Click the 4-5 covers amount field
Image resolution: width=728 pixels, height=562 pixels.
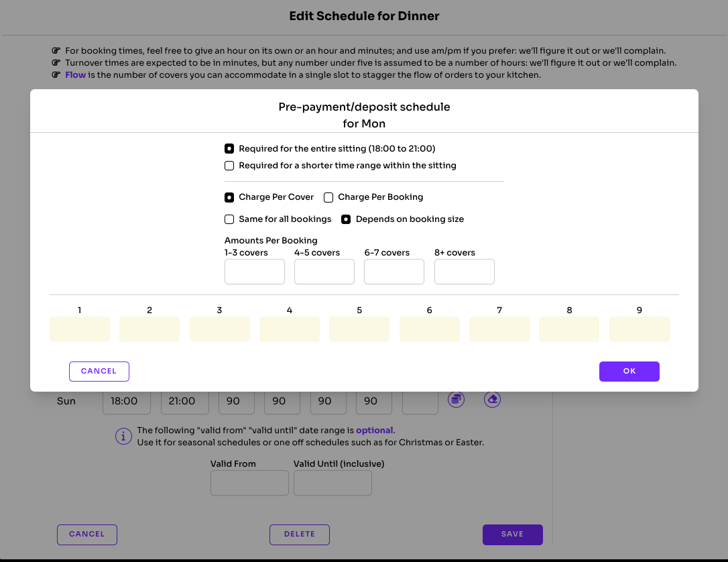click(x=324, y=272)
